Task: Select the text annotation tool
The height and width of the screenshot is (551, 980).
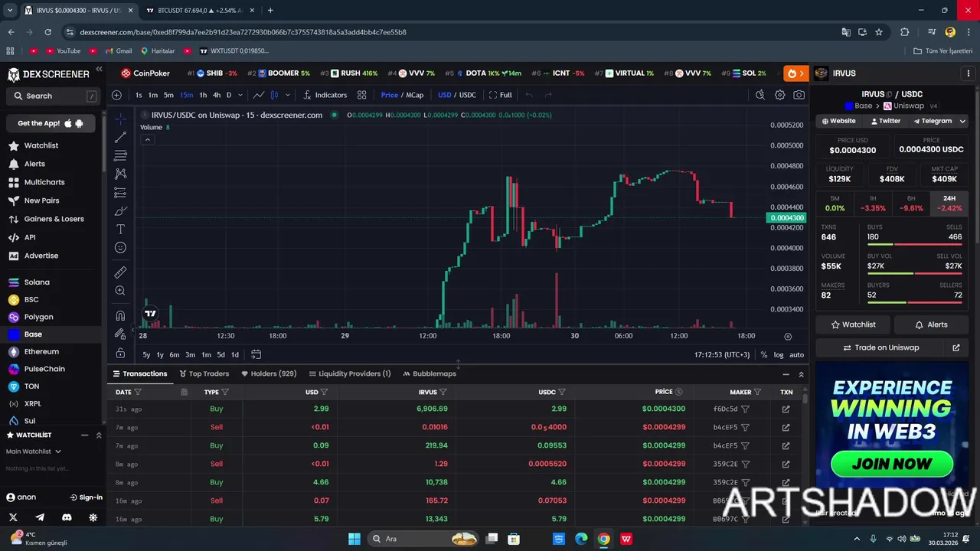Action: click(x=120, y=229)
